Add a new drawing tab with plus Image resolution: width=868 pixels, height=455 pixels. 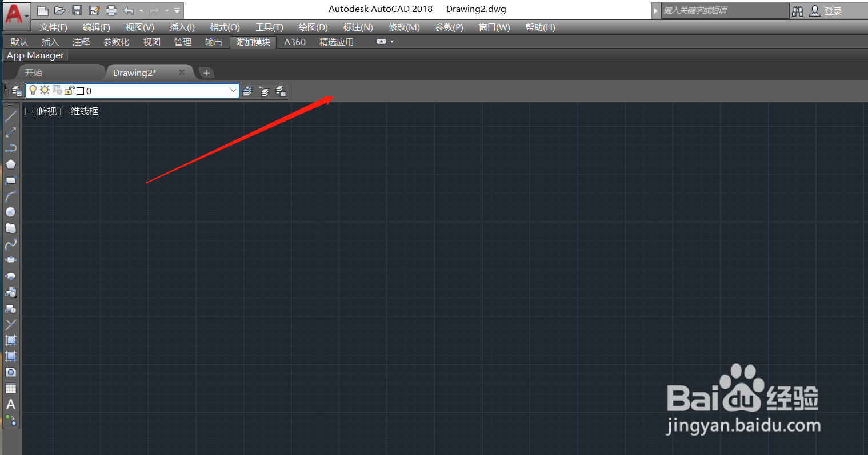click(x=206, y=73)
